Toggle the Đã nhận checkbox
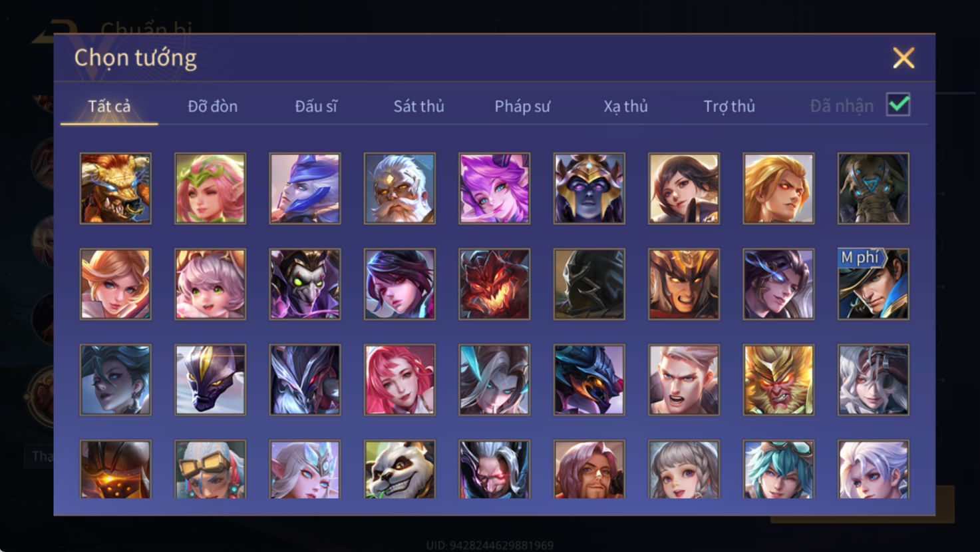Screen dimensions: 980x552 tap(898, 105)
